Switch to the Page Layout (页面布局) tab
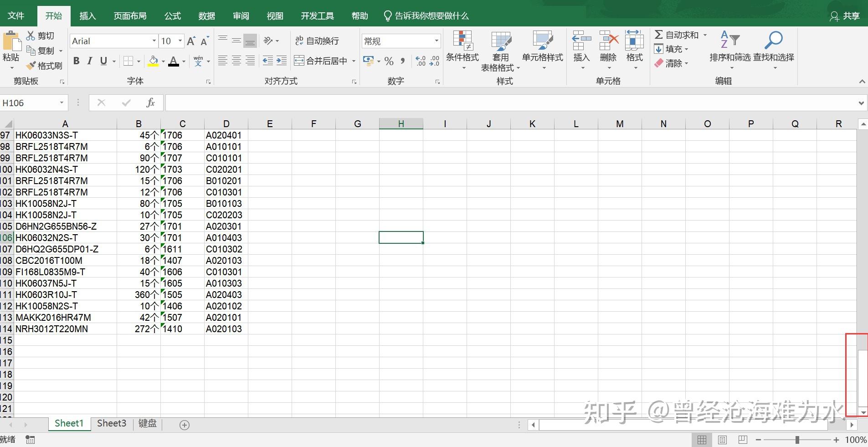The height and width of the screenshot is (447, 868). coord(130,16)
